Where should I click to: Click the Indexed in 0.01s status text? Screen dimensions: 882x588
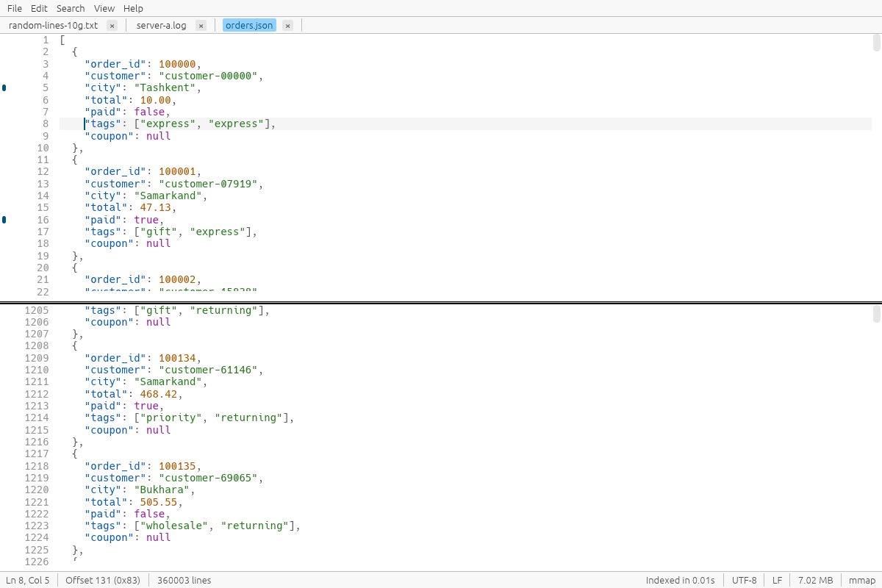681,580
